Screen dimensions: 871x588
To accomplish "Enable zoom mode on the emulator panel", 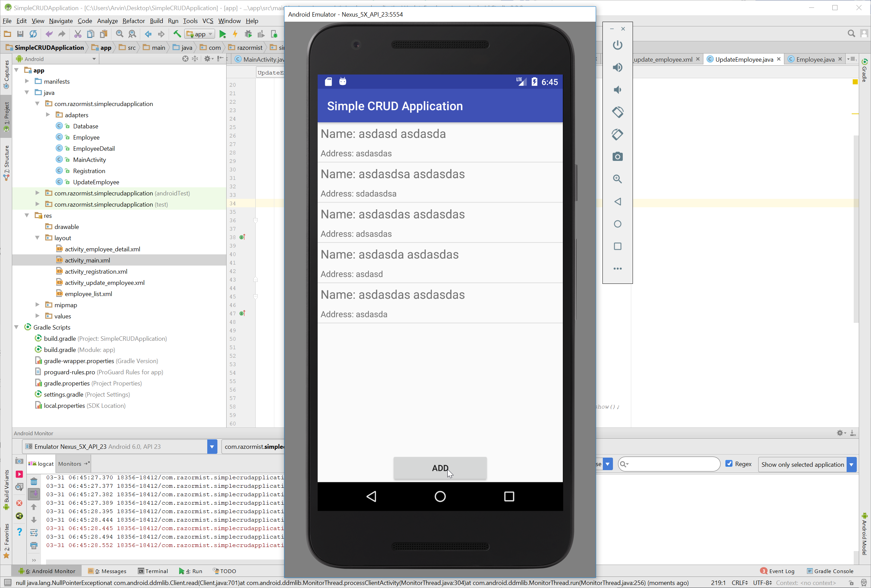I will click(x=617, y=179).
